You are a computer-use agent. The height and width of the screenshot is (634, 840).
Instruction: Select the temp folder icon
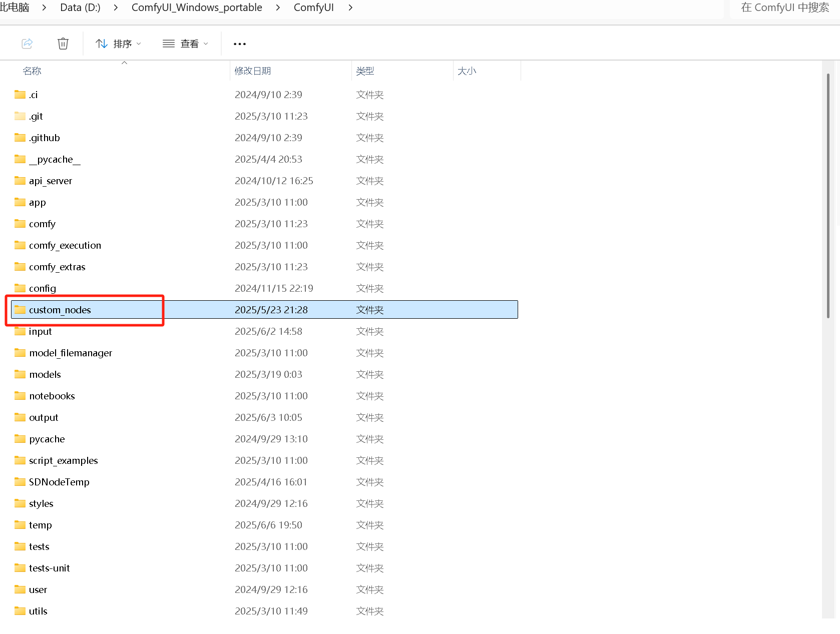[x=20, y=525]
